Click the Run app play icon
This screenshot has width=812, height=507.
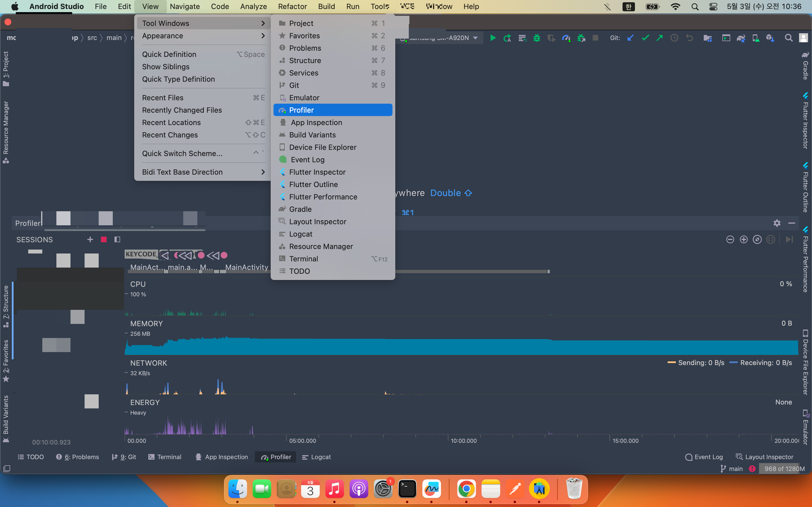pos(493,38)
